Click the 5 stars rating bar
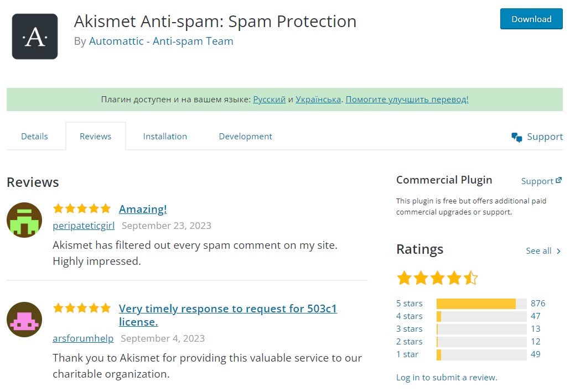Viewport: 570px width, 392px height. pyautogui.click(x=481, y=304)
